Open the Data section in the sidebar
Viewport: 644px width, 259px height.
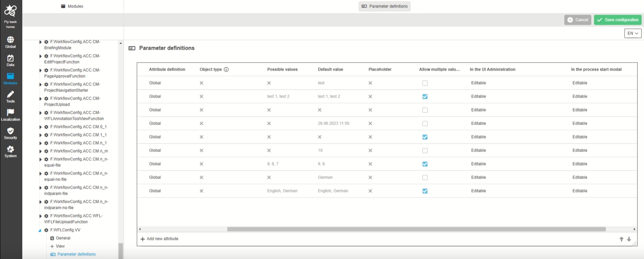point(10,60)
